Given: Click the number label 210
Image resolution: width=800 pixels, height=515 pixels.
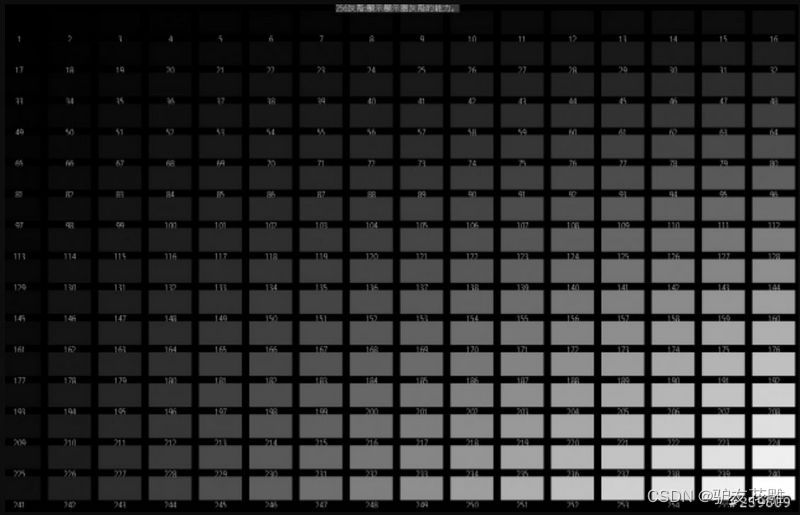Looking at the screenshot, I should [x=69, y=443].
